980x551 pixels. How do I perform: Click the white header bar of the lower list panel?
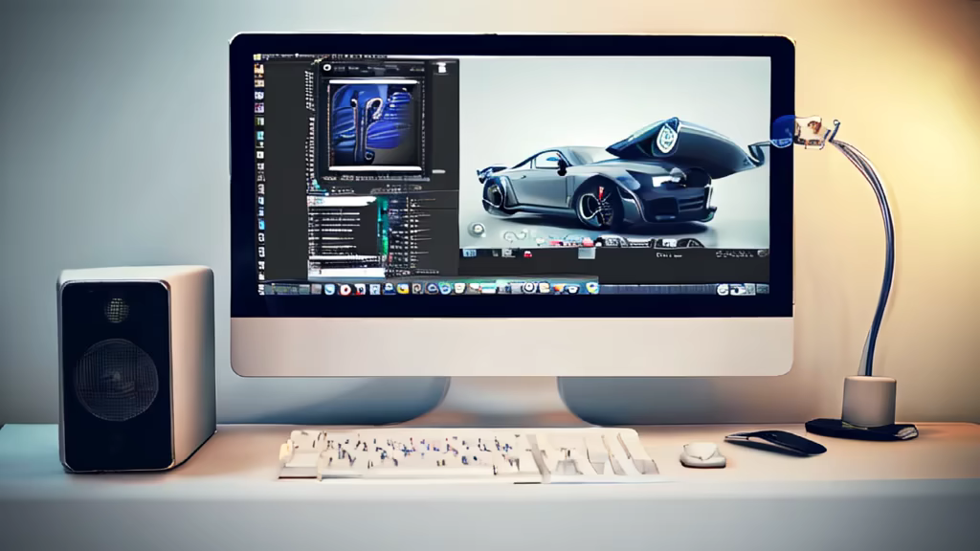[343, 201]
